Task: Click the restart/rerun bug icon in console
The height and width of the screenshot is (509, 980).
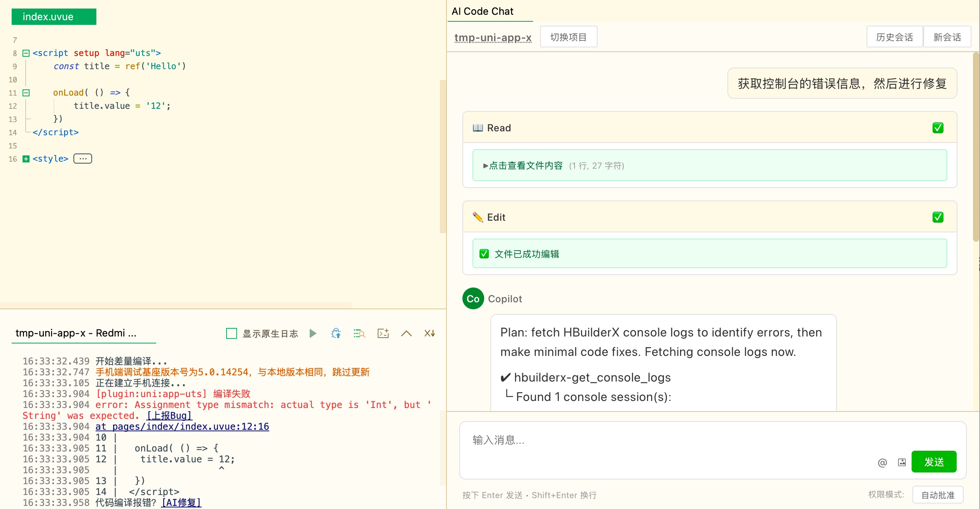Action: pyautogui.click(x=336, y=333)
